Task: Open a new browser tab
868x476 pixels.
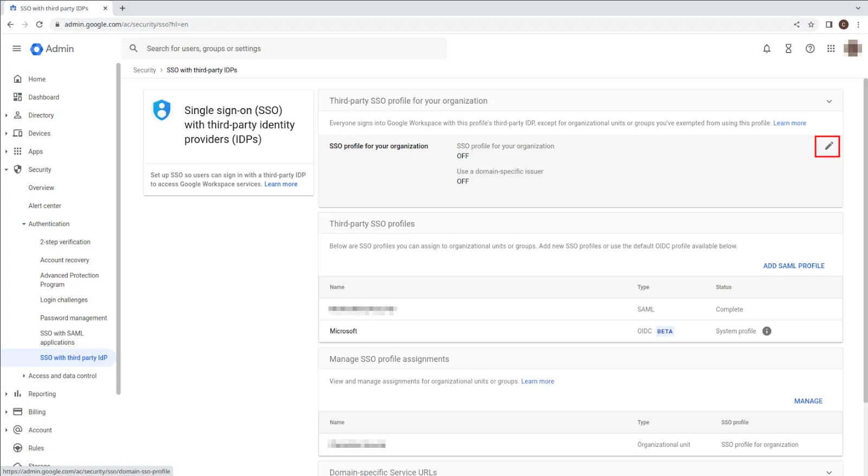Action: 122,8
